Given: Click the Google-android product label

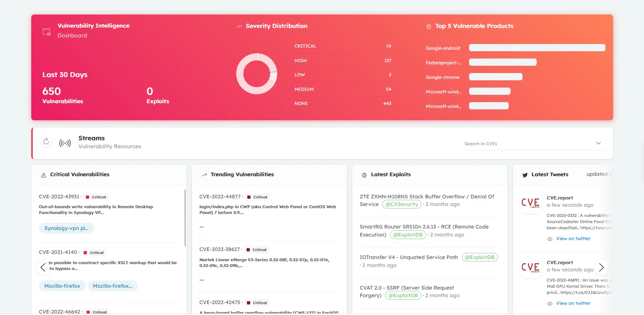Looking at the screenshot, I should pos(443,48).
